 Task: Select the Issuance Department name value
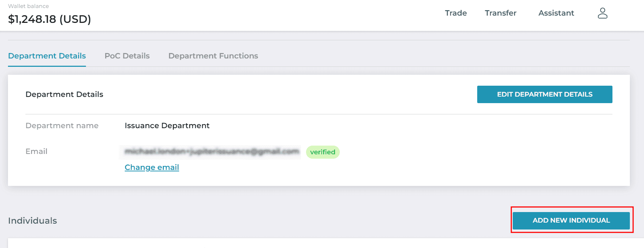[x=167, y=126]
